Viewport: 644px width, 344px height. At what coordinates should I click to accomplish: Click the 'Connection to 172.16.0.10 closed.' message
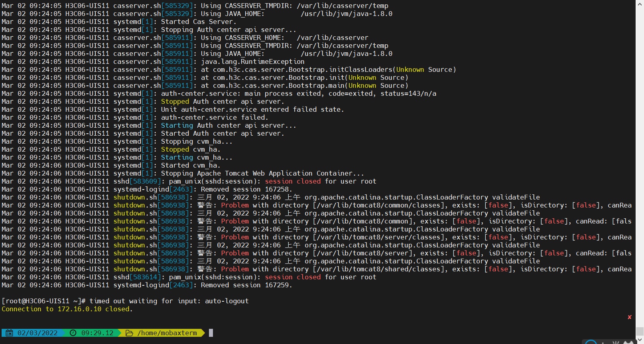pos(67,309)
